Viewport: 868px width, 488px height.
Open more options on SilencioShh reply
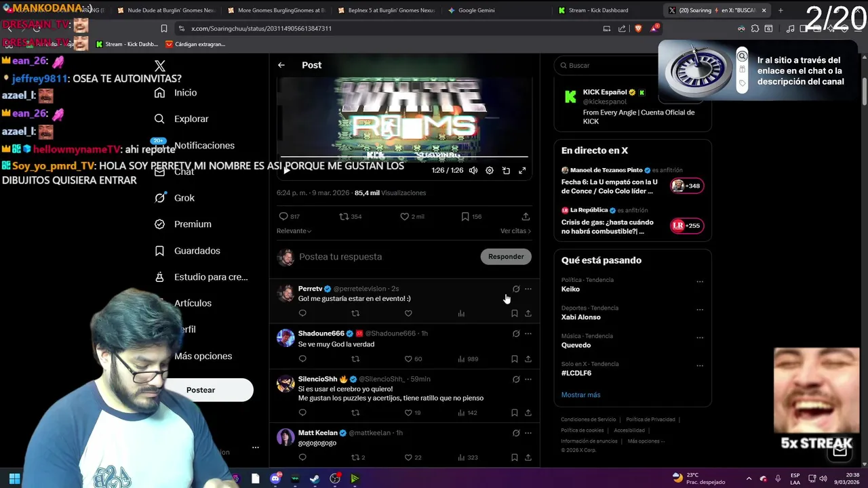point(528,379)
